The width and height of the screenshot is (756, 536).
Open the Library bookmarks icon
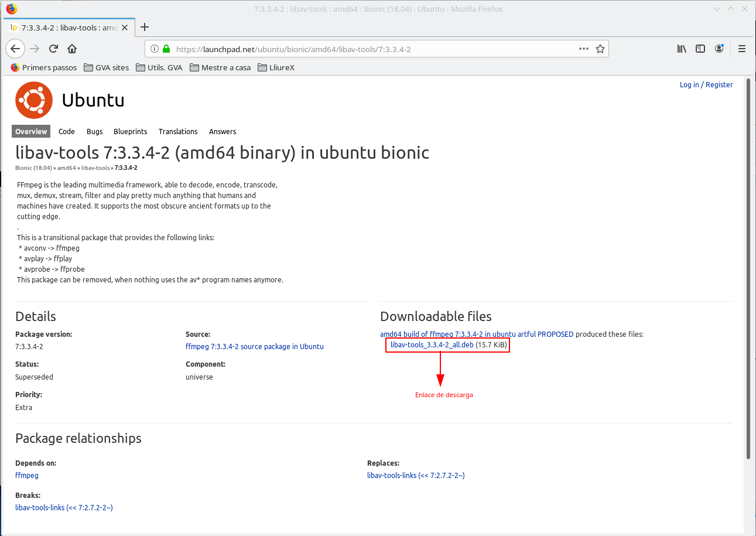pyautogui.click(x=682, y=49)
